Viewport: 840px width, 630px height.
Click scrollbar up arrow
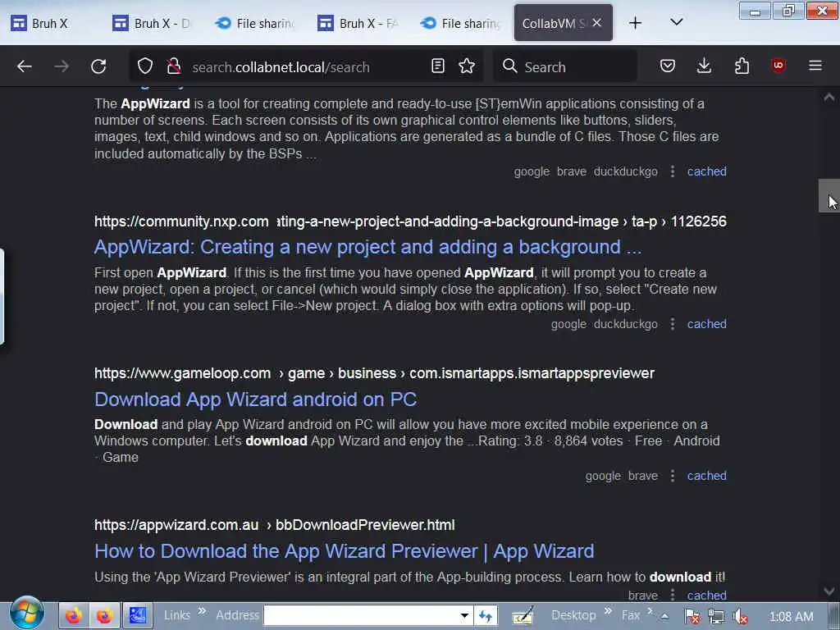pos(829,98)
